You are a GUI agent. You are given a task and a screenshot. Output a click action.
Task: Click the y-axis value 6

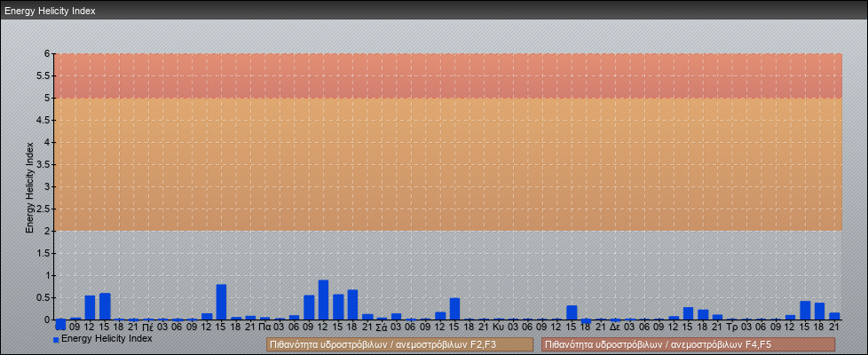(x=48, y=54)
